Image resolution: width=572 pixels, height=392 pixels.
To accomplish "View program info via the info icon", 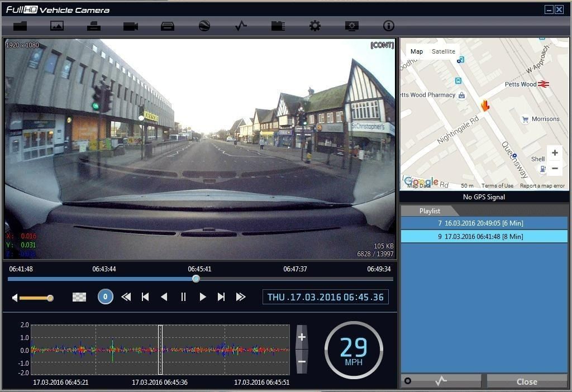I will [388, 26].
